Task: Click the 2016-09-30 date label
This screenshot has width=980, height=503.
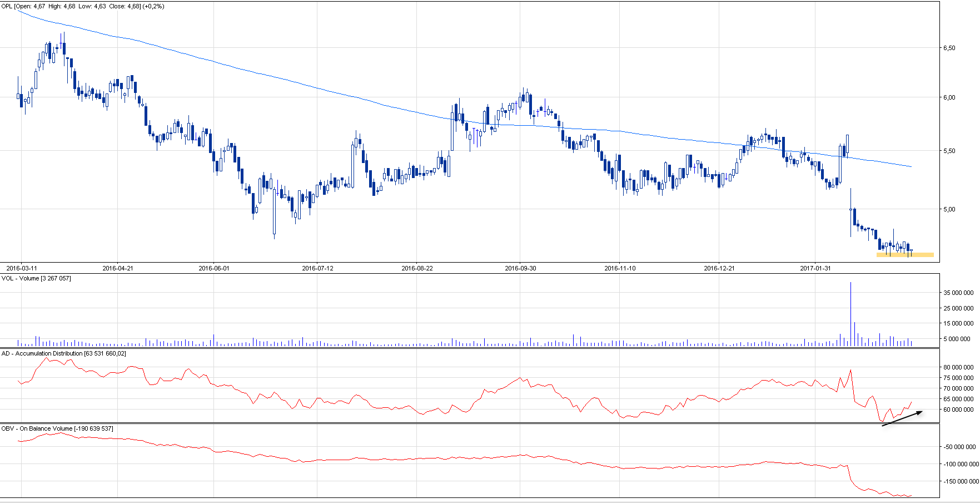Action: (520, 268)
